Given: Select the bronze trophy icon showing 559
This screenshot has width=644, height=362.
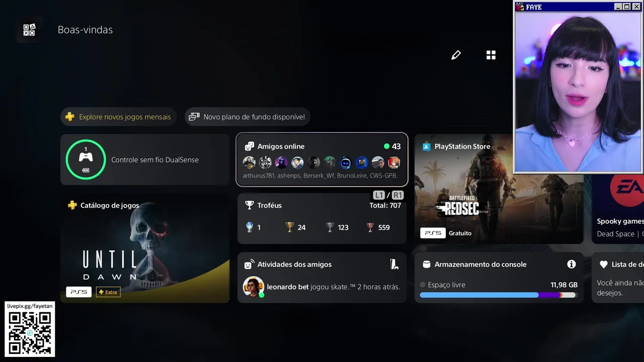Looking at the screenshot, I should [x=370, y=227].
